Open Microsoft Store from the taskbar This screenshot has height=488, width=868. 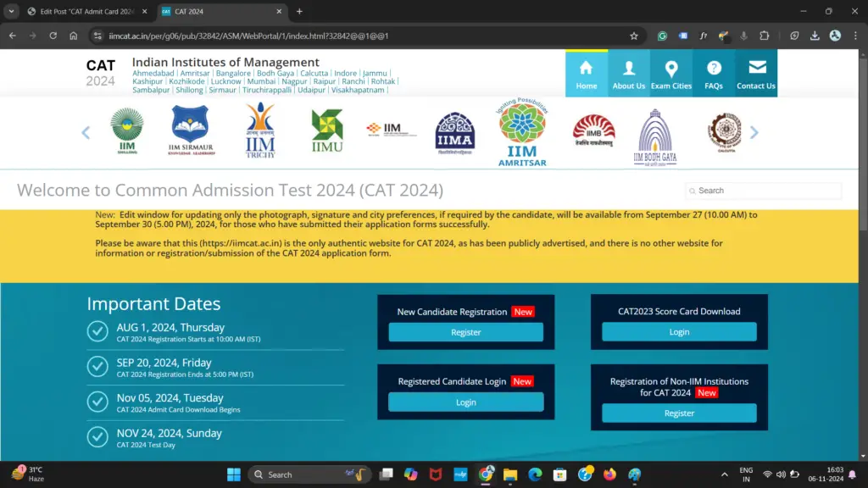click(559, 474)
